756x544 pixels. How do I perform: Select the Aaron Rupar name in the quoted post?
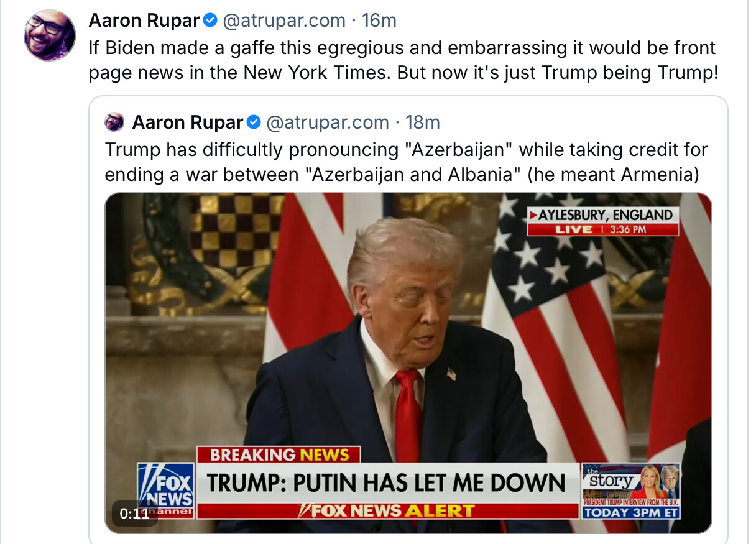click(187, 122)
